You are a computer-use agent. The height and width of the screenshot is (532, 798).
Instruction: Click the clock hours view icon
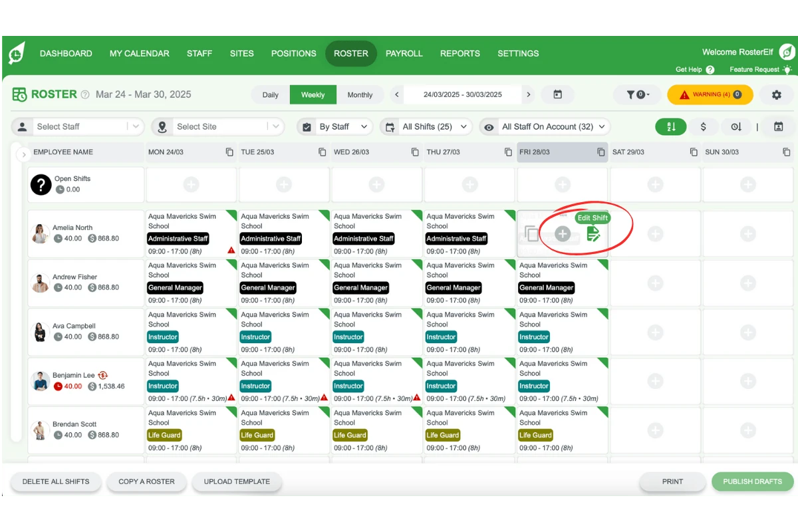[736, 126]
